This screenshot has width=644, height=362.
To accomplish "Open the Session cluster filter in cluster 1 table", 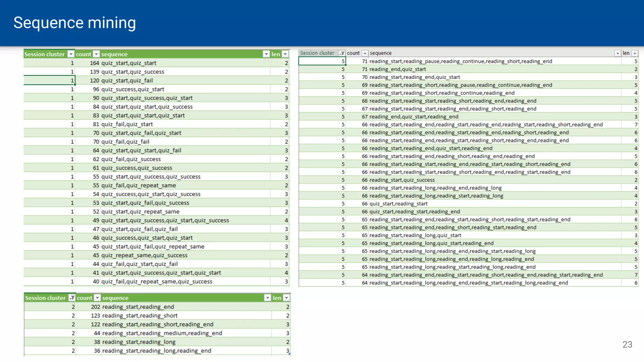I will click(71, 54).
